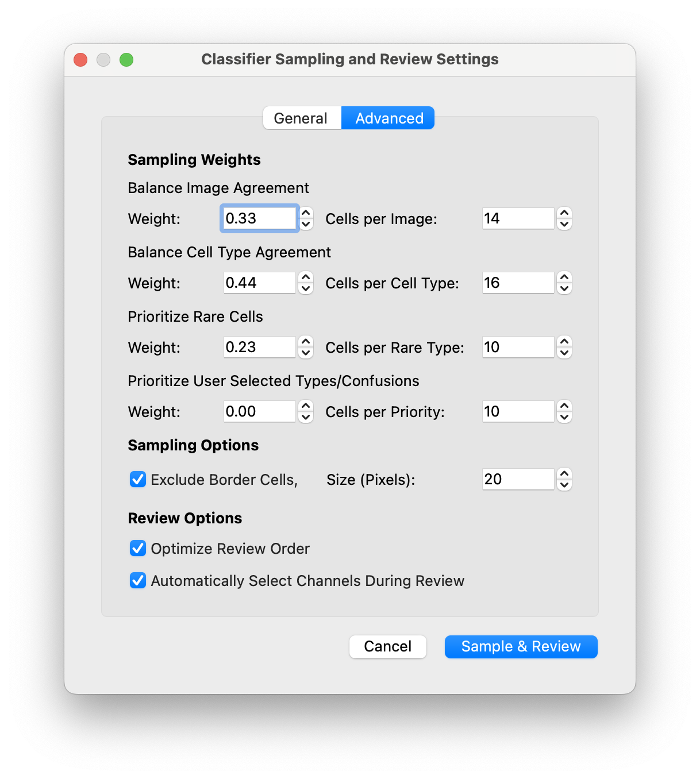Switch to the General tab
The width and height of the screenshot is (700, 779).
click(x=302, y=118)
